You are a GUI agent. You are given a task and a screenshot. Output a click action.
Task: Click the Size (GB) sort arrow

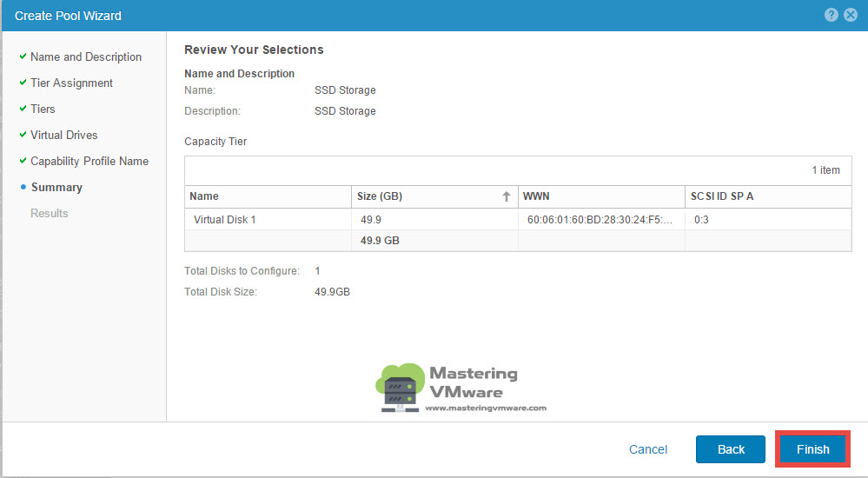pyautogui.click(x=506, y=196)
